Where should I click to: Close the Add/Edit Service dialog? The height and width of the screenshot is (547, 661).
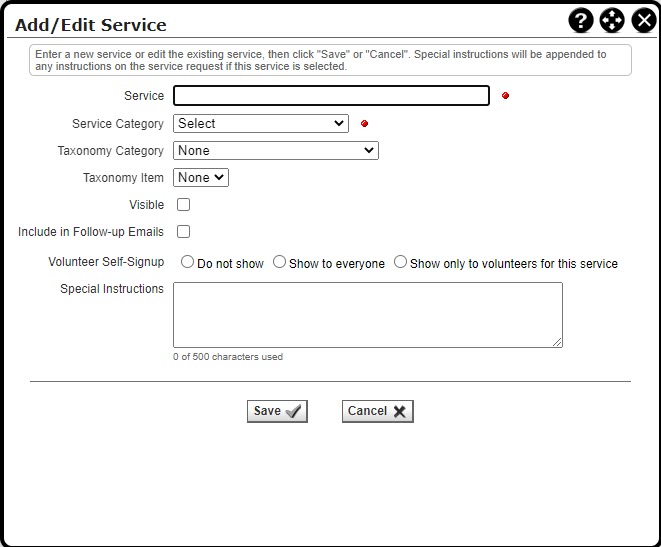click(643, 21)
